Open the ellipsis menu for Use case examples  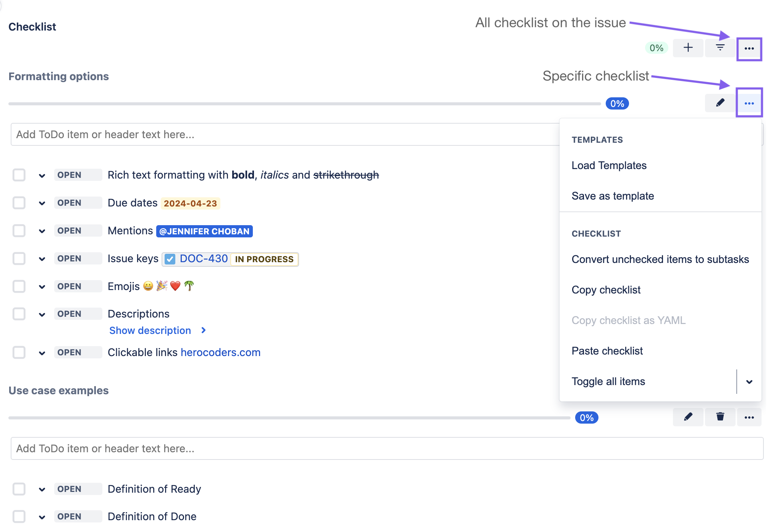pos(749,417)
